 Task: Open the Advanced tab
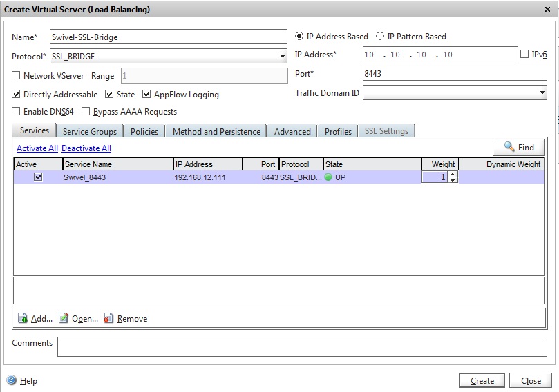pos(292,131)
